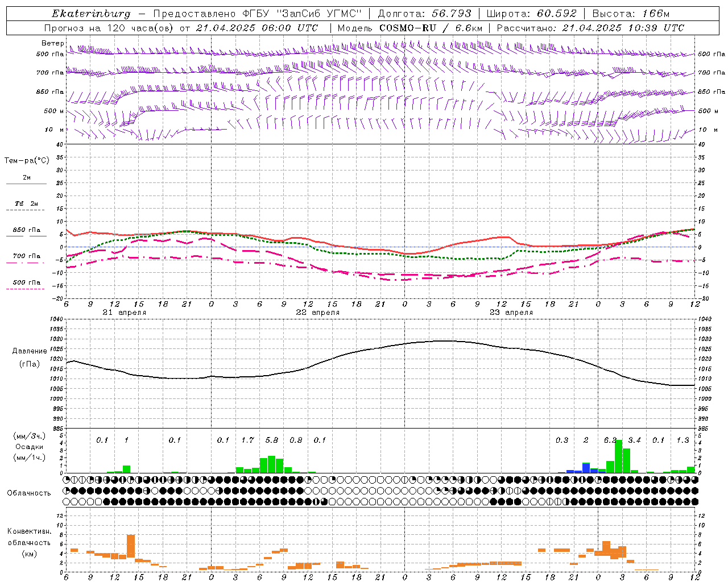Click the "Ветер" wind panel label
The width and height of the screenshot is (728, 582).
tap(53, 43)
